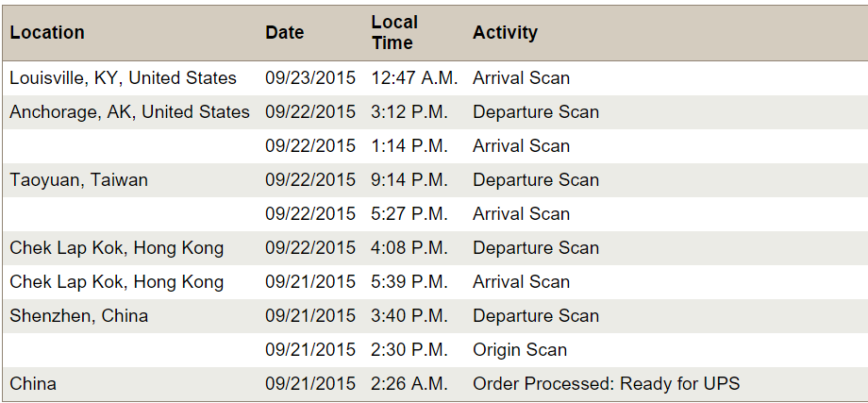Click the Activity column header
Viewport: 868px width, 403px height.
coord(505,33)
